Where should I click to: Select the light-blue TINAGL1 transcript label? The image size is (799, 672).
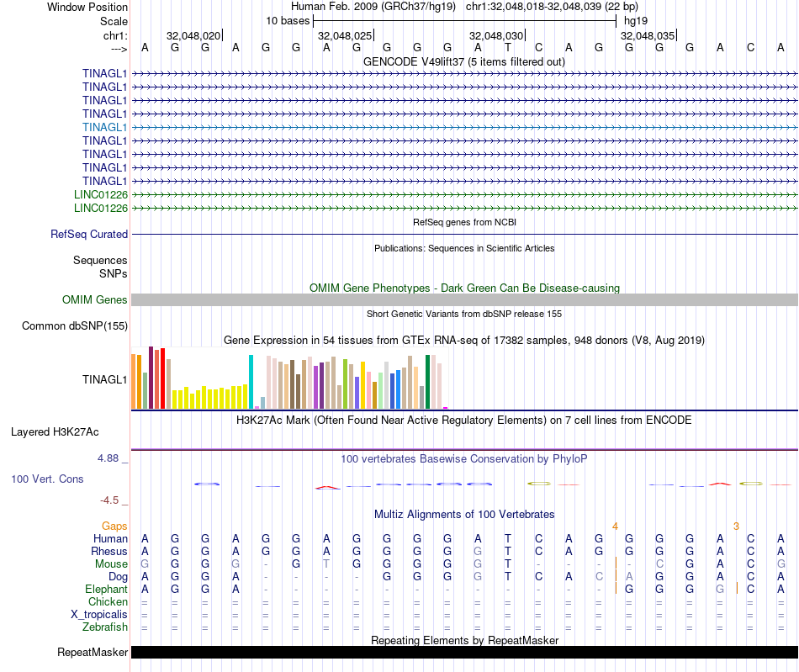[105, 127]
